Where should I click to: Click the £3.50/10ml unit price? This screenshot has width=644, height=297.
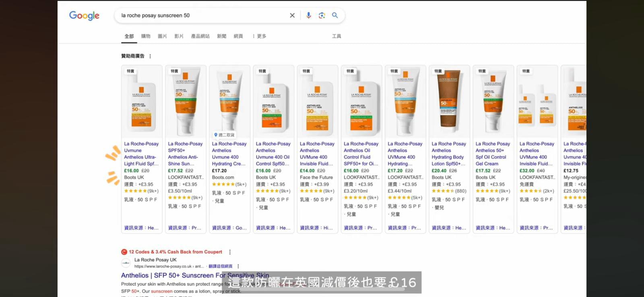pos(180,191)
